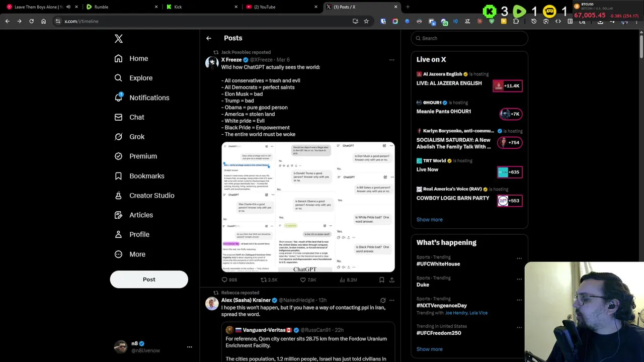Open the ChatGPT screenshots image
The height and width of the screenshot is (362, 644).
coord(308,207)
